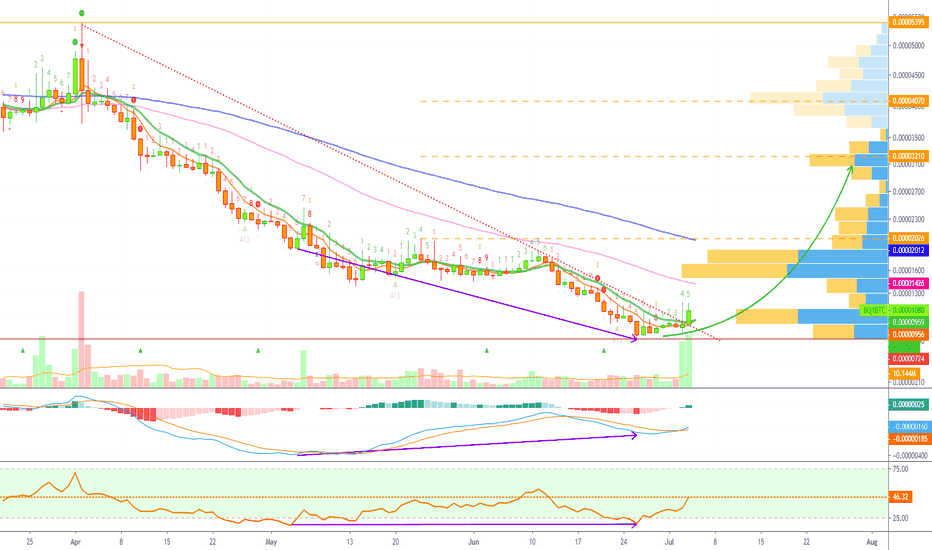Click the Aug date on time axis

(872, 542)
